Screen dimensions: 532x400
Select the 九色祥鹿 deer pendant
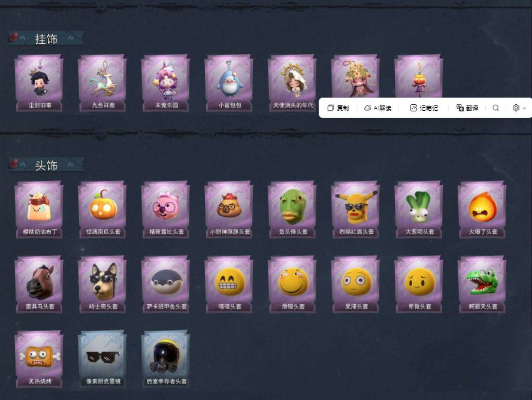point(102,83)
